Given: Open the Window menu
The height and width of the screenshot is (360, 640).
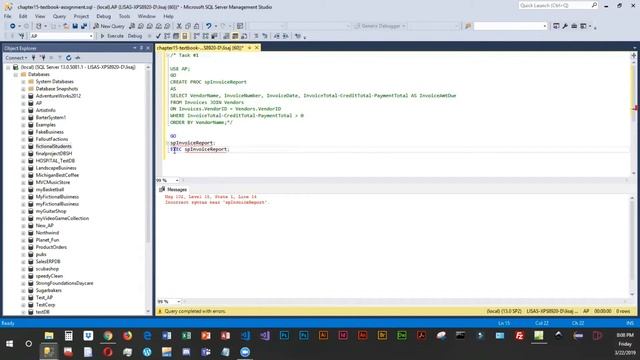Looking at the screenshot, I should tap(147, 16).
